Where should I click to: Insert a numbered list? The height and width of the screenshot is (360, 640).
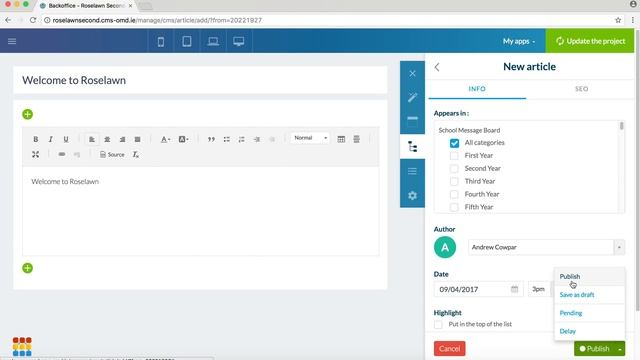tap(242, 139)
